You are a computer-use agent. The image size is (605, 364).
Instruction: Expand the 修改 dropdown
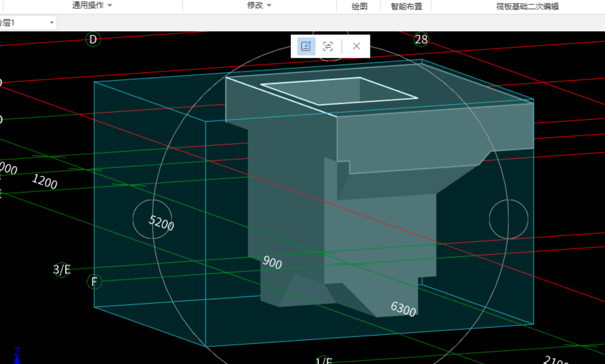259,5
